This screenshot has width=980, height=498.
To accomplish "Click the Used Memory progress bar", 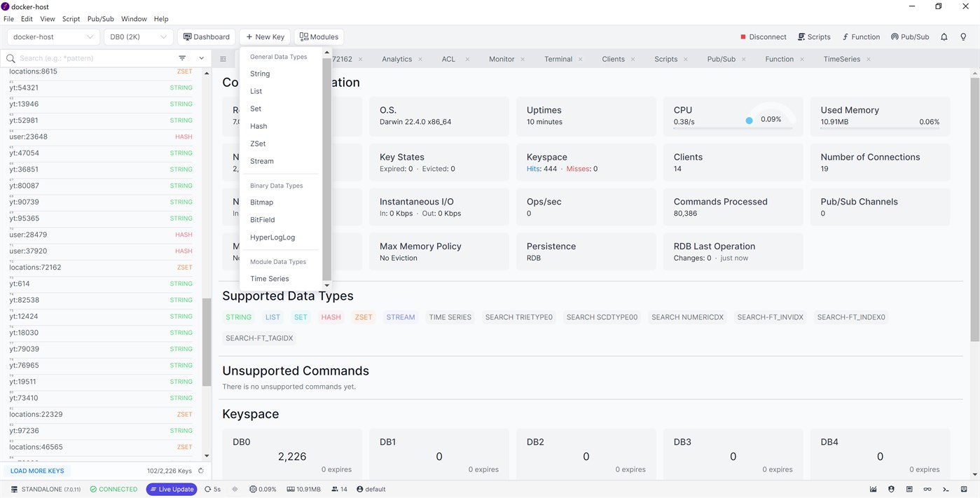I will click(881, 128).
